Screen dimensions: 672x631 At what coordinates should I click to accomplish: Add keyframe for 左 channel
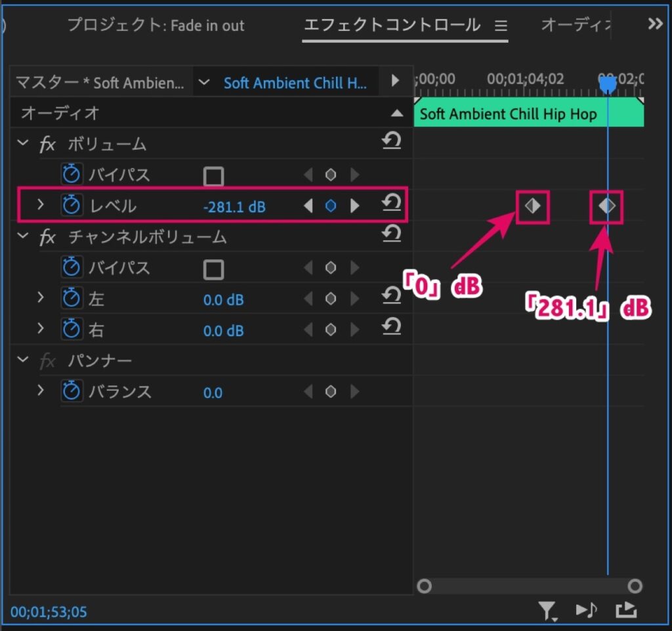point(331,299)
